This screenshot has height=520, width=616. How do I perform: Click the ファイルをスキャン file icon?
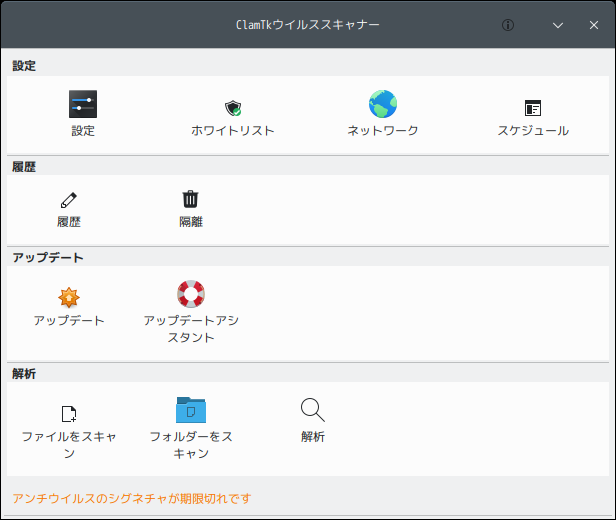[69, 412]
